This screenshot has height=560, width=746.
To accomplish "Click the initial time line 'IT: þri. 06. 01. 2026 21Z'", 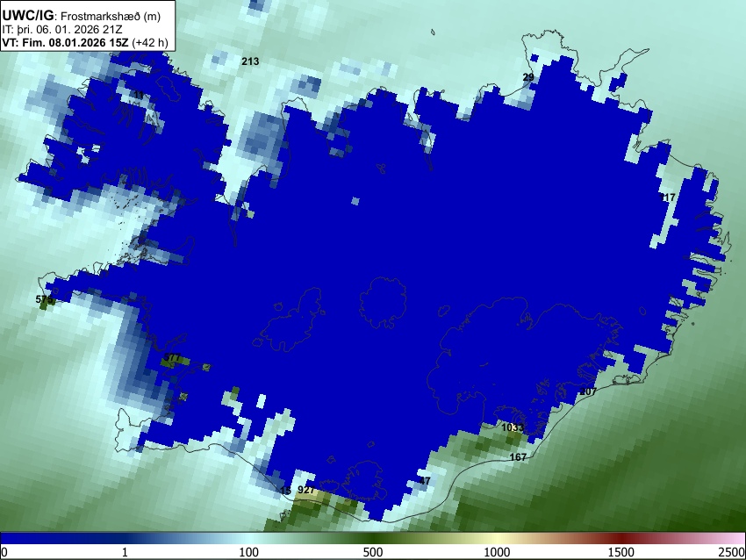I will coord(61,30).
